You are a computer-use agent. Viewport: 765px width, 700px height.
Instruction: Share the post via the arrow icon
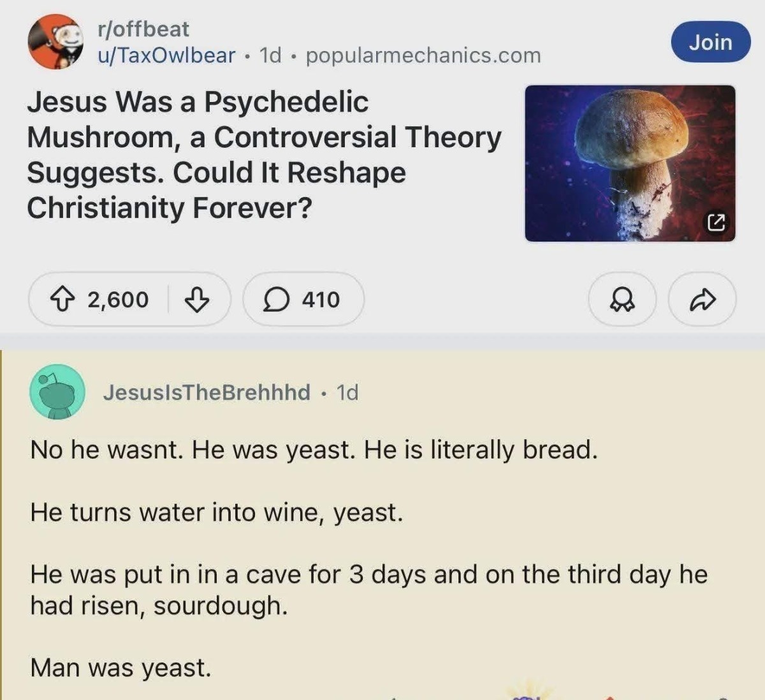click(x=703, y=299)
